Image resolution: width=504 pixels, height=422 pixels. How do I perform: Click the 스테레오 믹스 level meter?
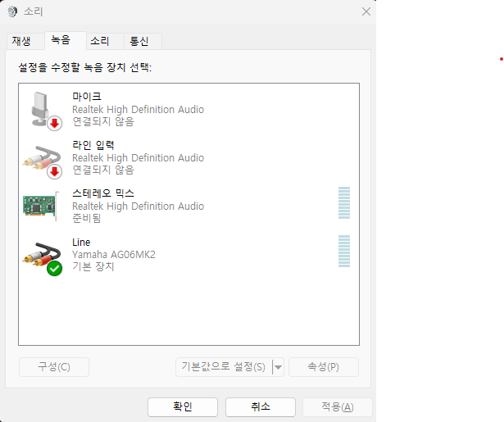(344, 204)
